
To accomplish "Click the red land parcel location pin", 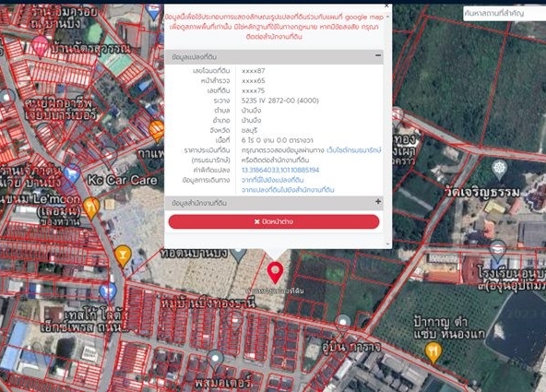I will click(x=275, y=272).
